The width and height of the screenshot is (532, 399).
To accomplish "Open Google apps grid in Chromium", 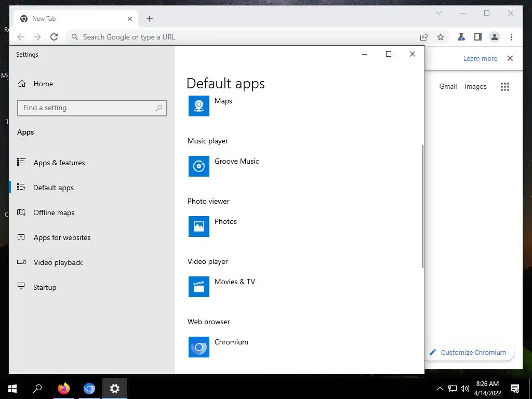I will tap(505, 87).
